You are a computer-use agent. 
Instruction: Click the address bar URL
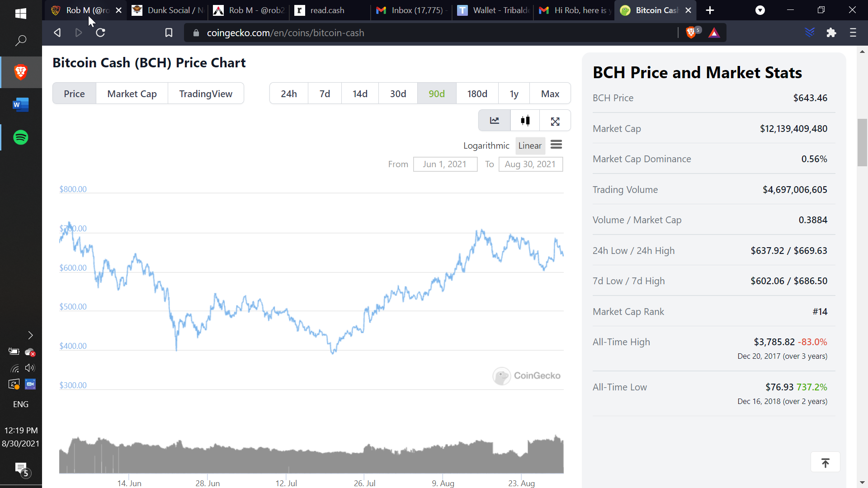click(x=285, y=33)
